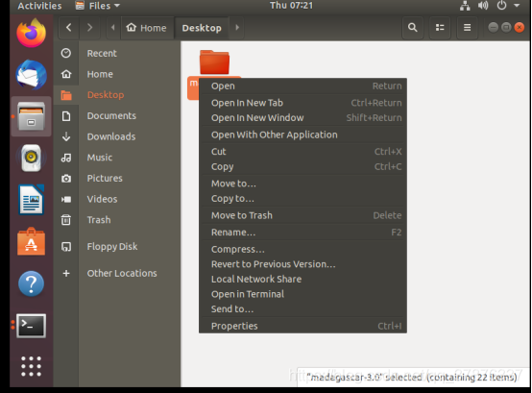Choose Cut from the context menu
This screenshot has width=532, height=393.
coord(303,152)
